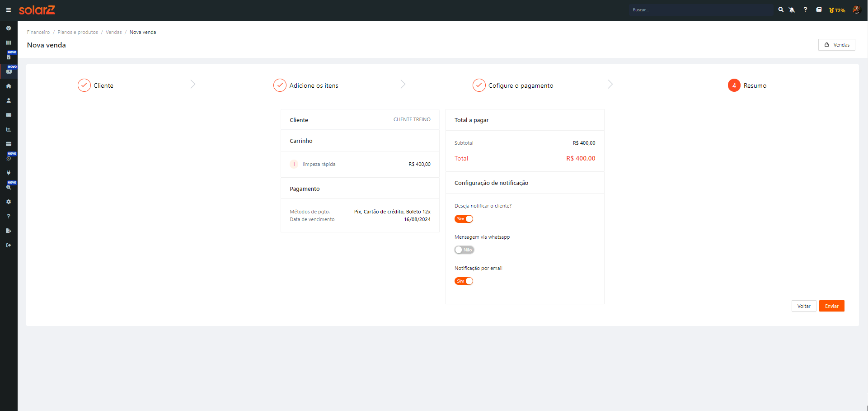This screenshot has height=411, width=868.
Task: Return to the 'Cofigure o pagamento' step
Action: 513,85
